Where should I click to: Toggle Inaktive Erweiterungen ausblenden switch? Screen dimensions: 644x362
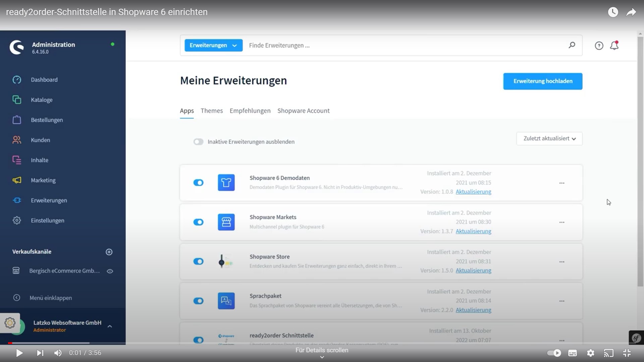[198, 142]
